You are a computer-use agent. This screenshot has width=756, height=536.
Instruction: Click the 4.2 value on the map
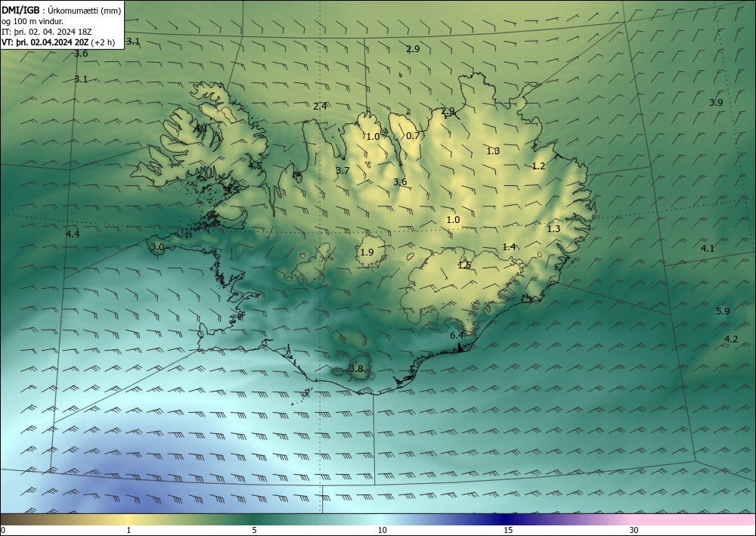(x=731, y=339)
